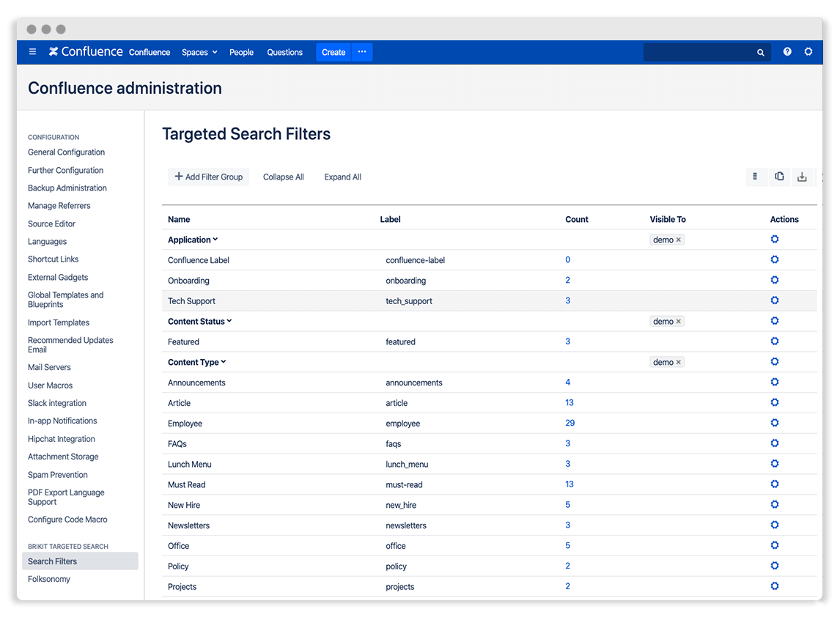Open actions gear for Tech Support row
This screenshot has height=617, width=840.
775,300
